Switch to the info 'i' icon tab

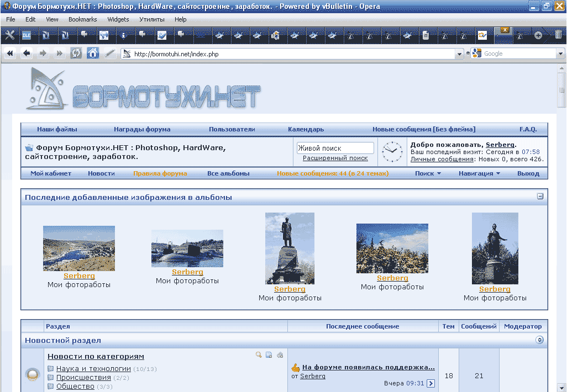[123, 35]
